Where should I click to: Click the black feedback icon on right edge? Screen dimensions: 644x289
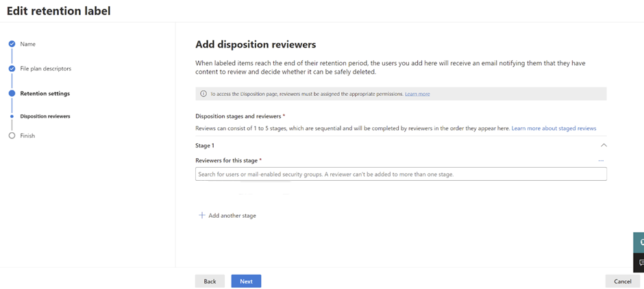point(640,262)
